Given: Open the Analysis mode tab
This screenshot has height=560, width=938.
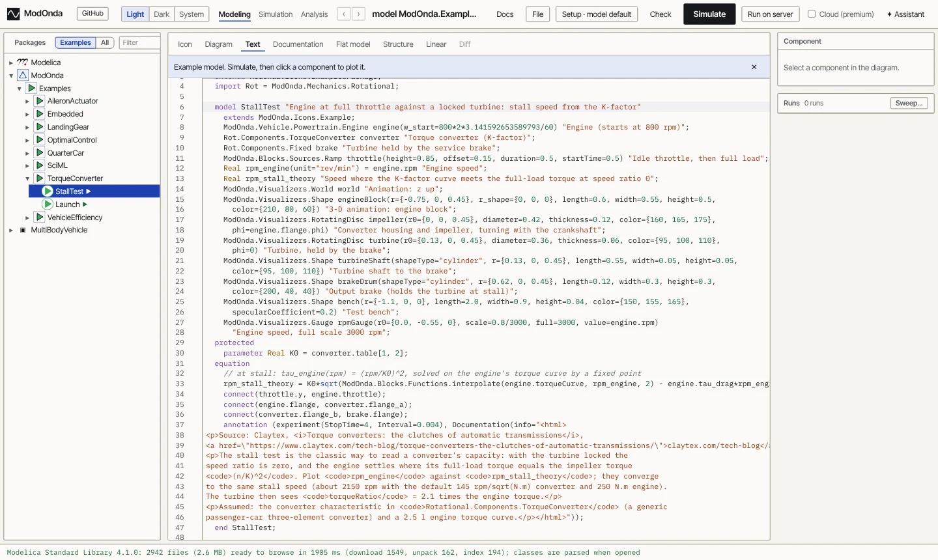Looking at the screenshot, I should [x=314, y=14].
